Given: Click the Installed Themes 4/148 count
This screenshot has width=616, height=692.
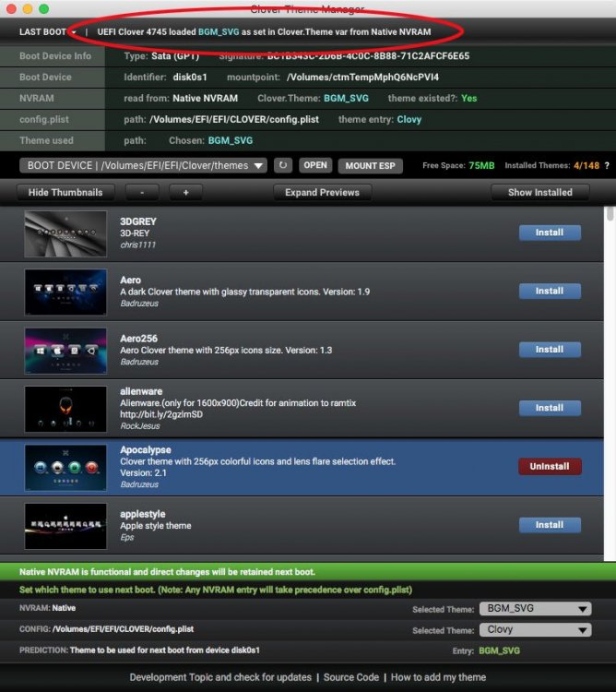Looking at the screenshot, I should point(586,165).
